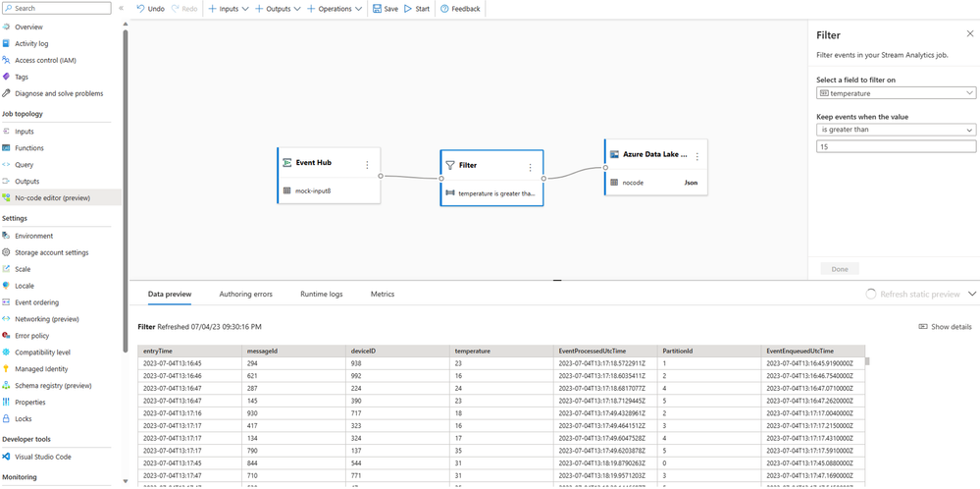Click the entryTime column header
The image size is (980, 489).
[190, 352]
